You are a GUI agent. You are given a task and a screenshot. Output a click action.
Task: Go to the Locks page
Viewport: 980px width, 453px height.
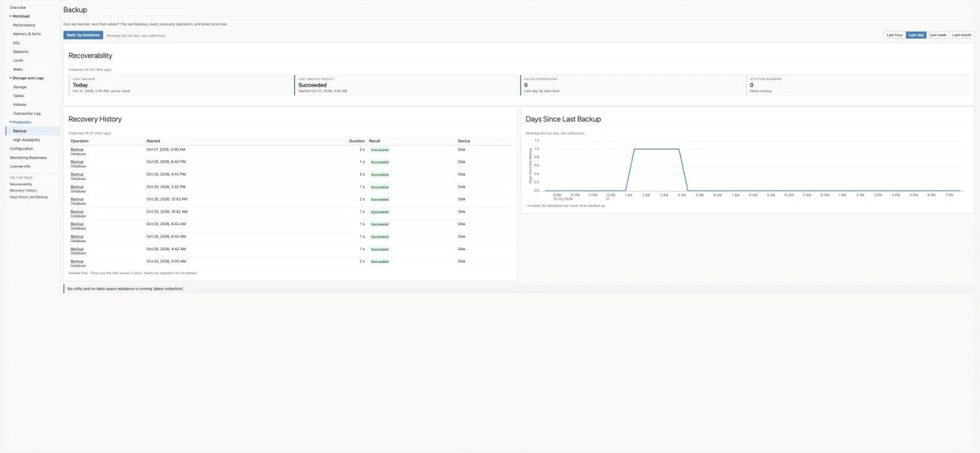pyautogui.click(x=18, y=60)
